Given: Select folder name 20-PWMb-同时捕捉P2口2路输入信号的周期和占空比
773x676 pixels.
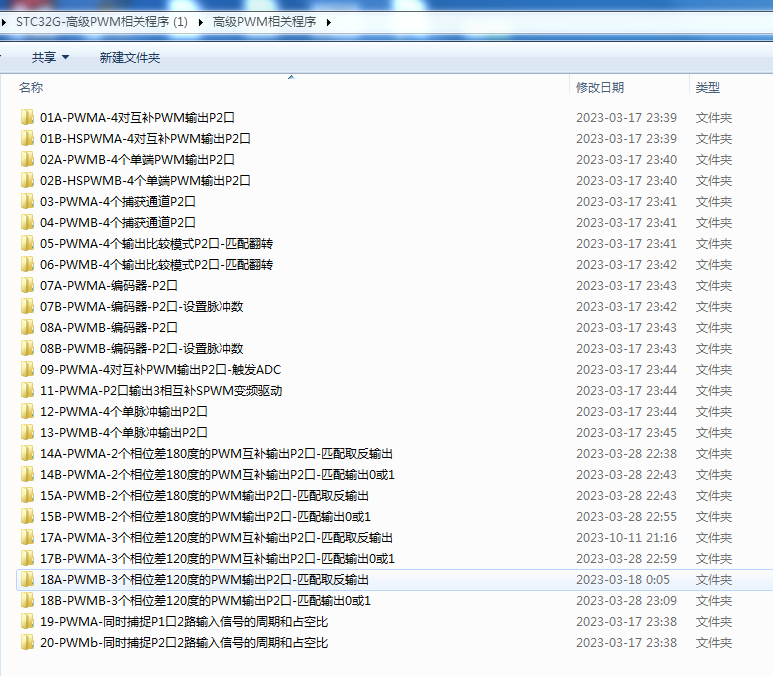Looking at the screenshot, I should tap(184, 643).
